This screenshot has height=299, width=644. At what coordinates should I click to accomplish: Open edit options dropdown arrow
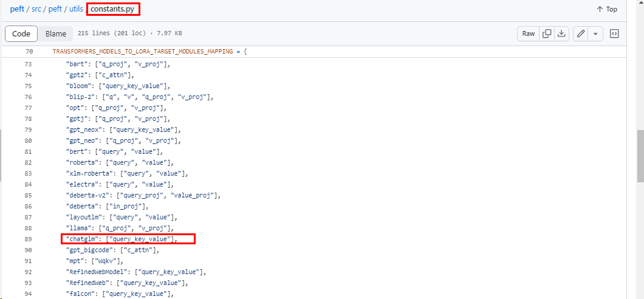(595, 33)
